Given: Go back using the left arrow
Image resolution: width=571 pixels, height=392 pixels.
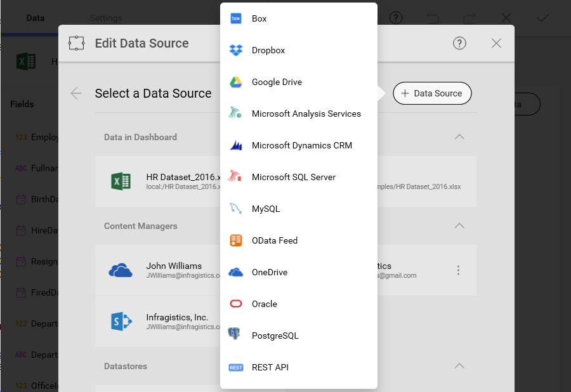Looking at the screenshot, I should 76,93.
